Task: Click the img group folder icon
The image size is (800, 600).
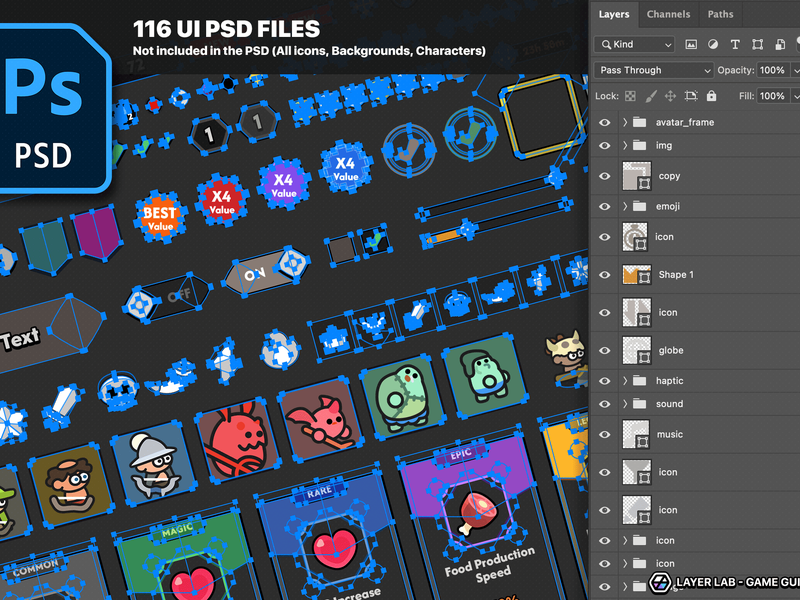Action: click(x=639, y=145)
